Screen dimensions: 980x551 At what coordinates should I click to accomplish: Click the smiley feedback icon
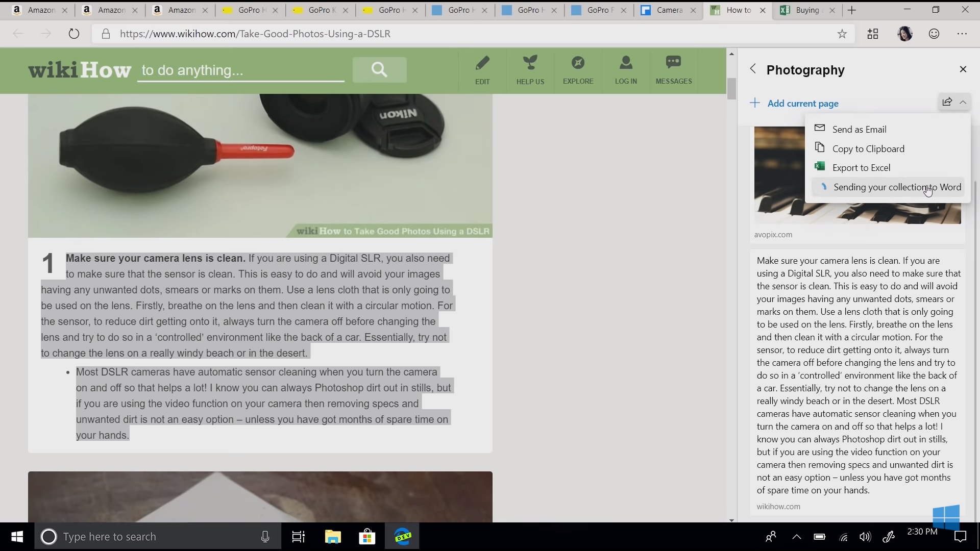[934, 34]
